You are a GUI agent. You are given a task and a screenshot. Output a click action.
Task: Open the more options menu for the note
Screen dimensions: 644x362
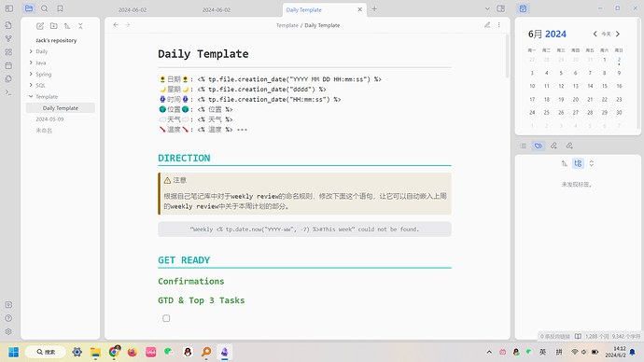click(x=499, y=25)
